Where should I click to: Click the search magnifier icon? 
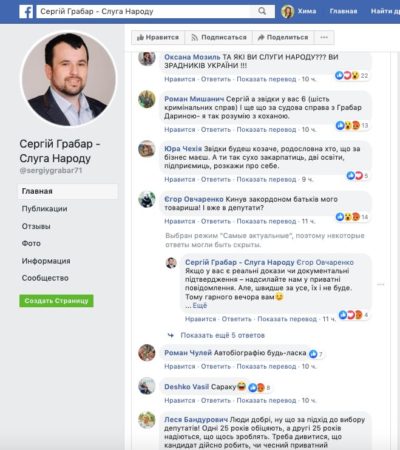tap(262, 11)
